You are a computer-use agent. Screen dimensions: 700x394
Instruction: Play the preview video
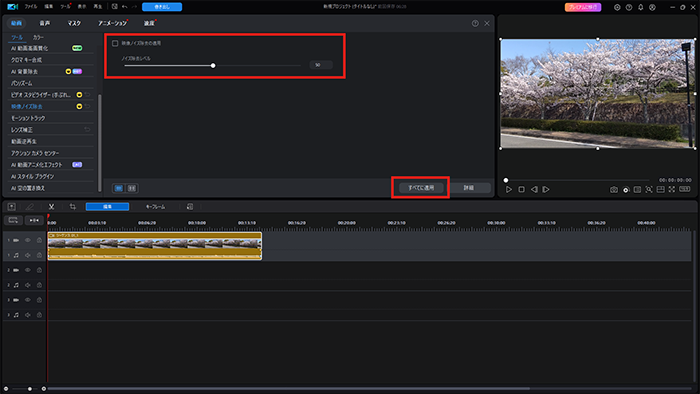pyautogui.click(x=508, y=190)
